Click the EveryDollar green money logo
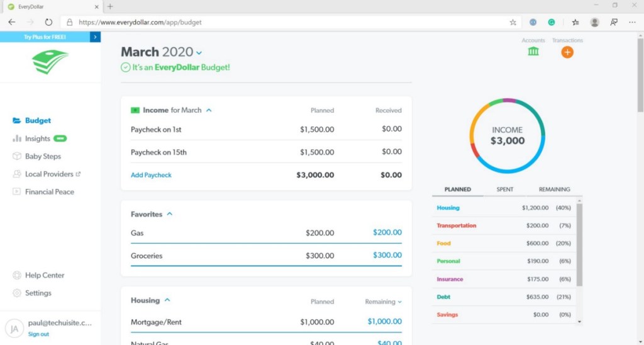Screen dimensions: 644x345 [50, 62]
